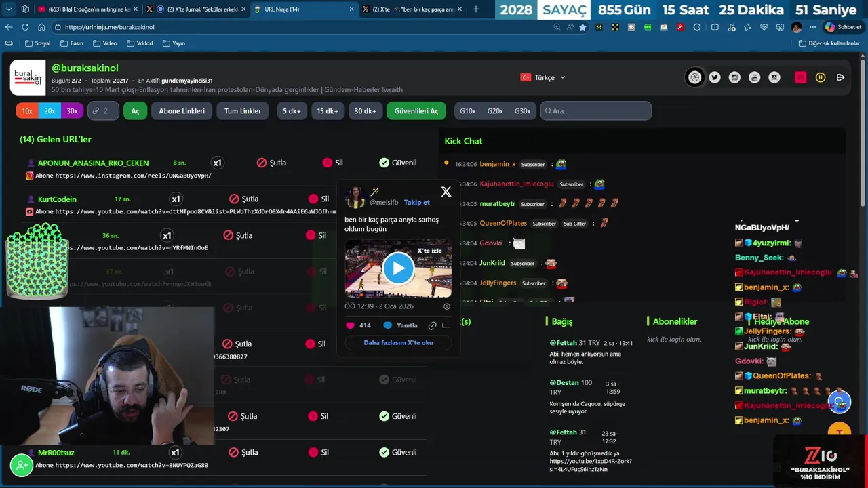The image size is (868, 488).
Task: Click Instagram icon beside APONUN_ANASINA_RKO_CEKEN link
Action: (x=30, y=176)
